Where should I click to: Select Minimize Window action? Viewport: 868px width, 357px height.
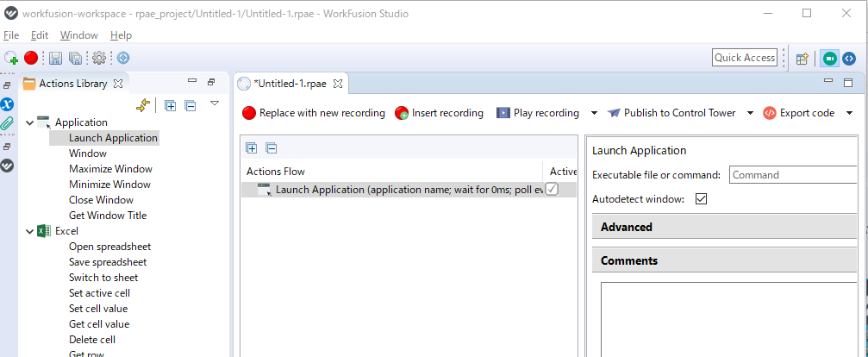(x=109, y=185)
